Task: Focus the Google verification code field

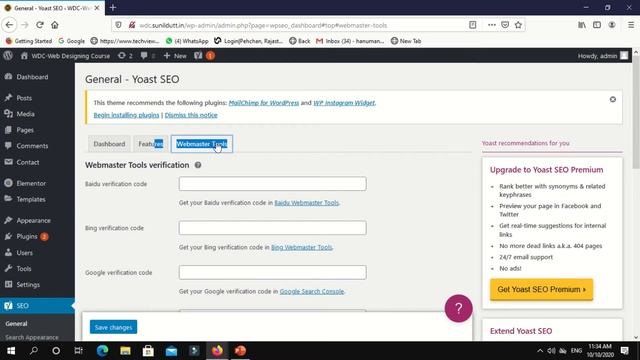Action: click(272, 272)
